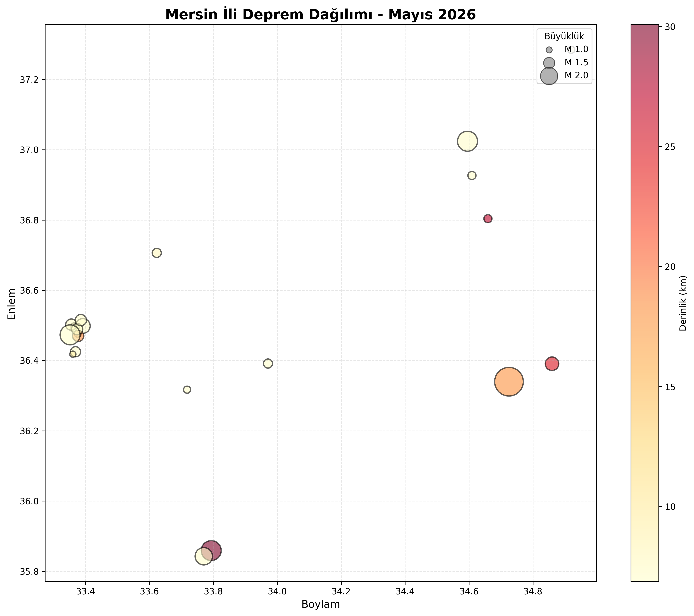Click the dark maroon bubble near latitude 35.86

(211, 550)
